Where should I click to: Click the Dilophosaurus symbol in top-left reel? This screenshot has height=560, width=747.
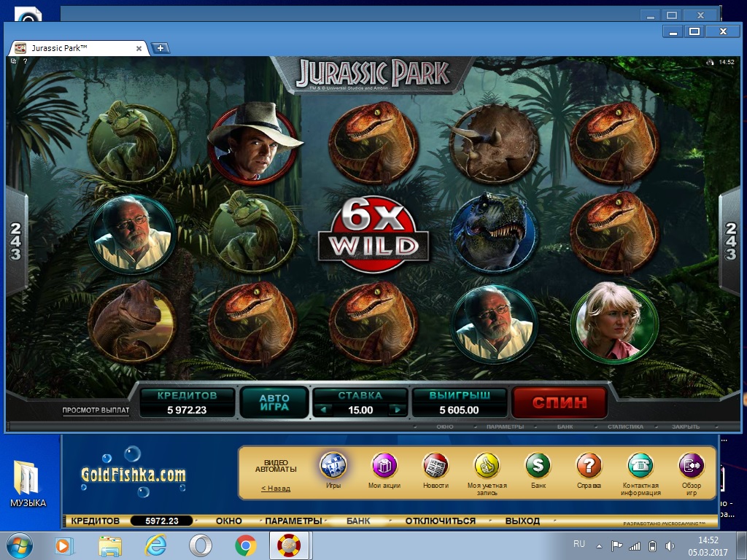tap(133, 142)
